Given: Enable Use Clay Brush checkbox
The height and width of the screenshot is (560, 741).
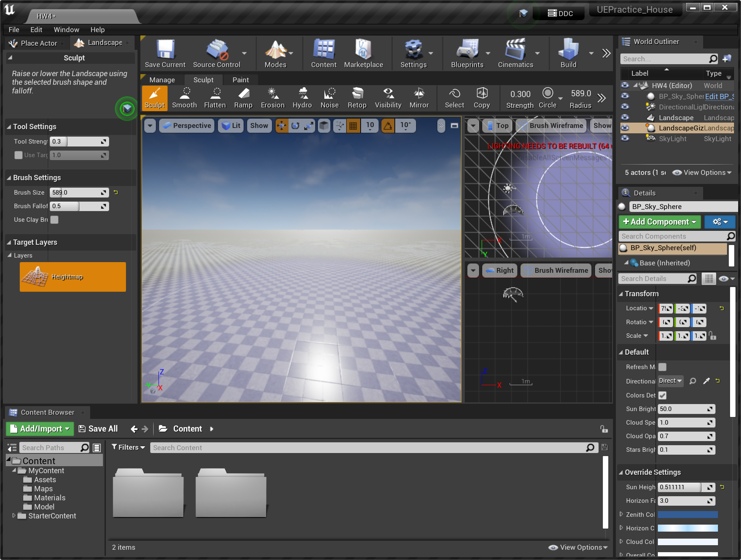Looking at the screenshot, I should pos(54,220).
